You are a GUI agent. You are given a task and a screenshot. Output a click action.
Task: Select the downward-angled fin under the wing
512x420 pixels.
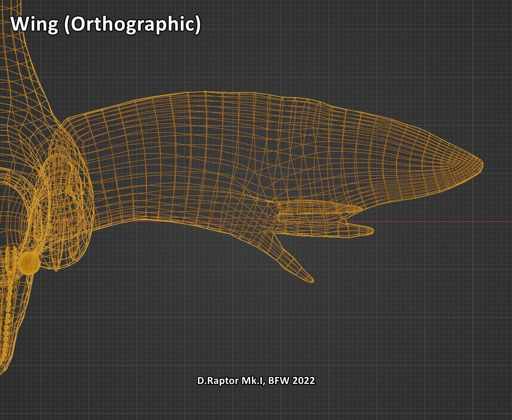click(x=293, y=258)
